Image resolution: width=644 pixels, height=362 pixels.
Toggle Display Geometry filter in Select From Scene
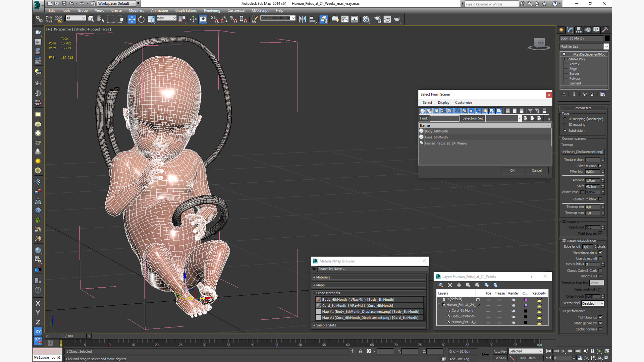click(422, 111)
